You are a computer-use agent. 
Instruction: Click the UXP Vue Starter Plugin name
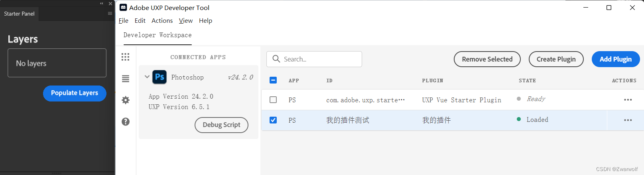click(462, 100)
